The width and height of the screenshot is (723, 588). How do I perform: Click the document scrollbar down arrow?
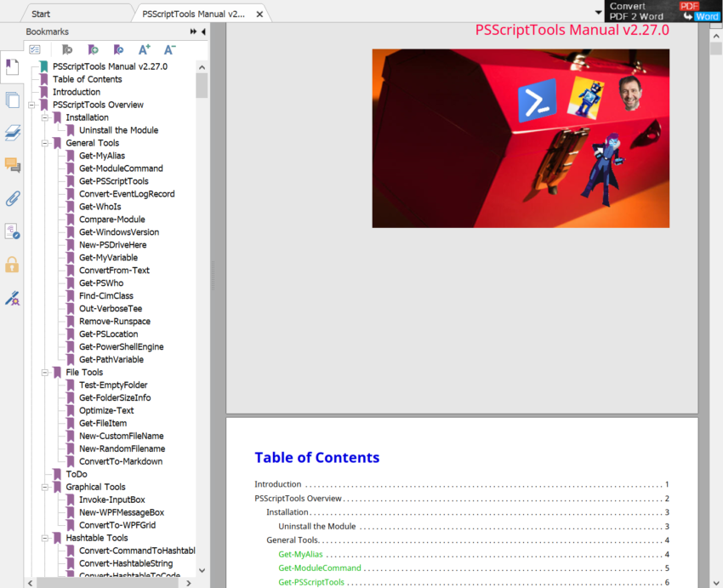[x=716, y=583]
